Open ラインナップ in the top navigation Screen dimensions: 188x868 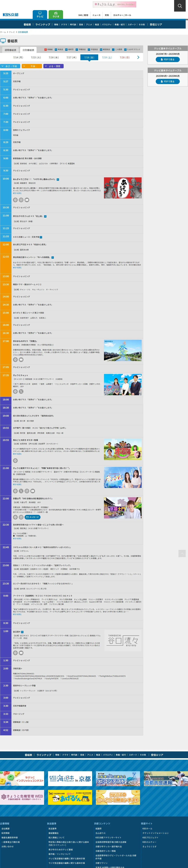(x=43, y=25)
